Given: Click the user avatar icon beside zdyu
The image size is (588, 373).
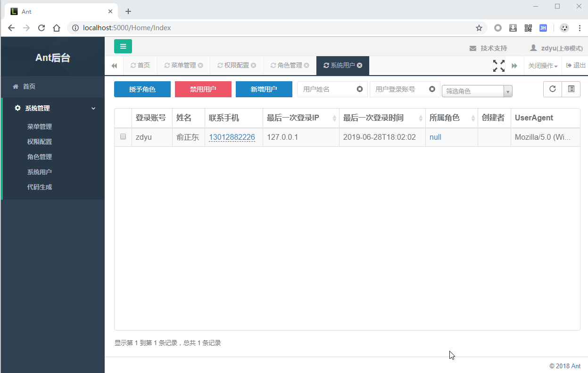Looking at the screenshot, I should pyautogui.click(x=533, y=48).
